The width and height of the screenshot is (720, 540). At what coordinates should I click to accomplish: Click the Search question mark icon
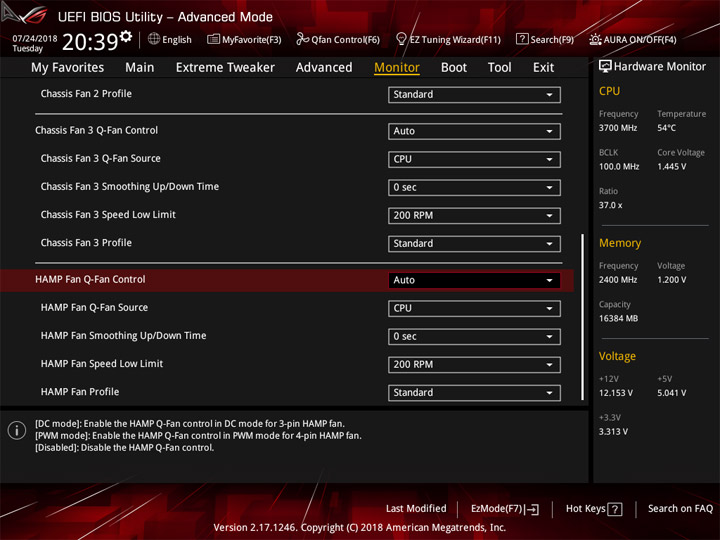(x=522, y=39)
